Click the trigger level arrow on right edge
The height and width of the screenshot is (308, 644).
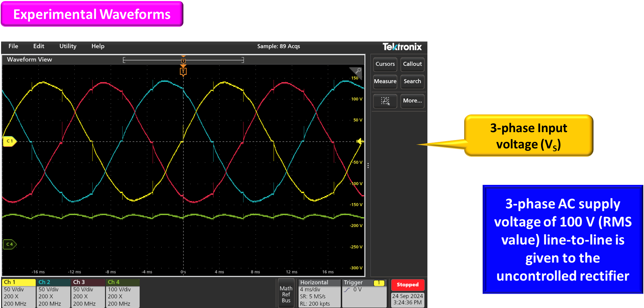pyautogui.click(x=360, y=142)
